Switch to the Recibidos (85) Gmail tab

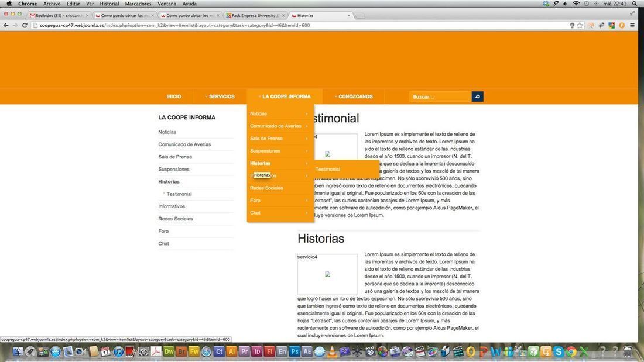pos(59,16)
